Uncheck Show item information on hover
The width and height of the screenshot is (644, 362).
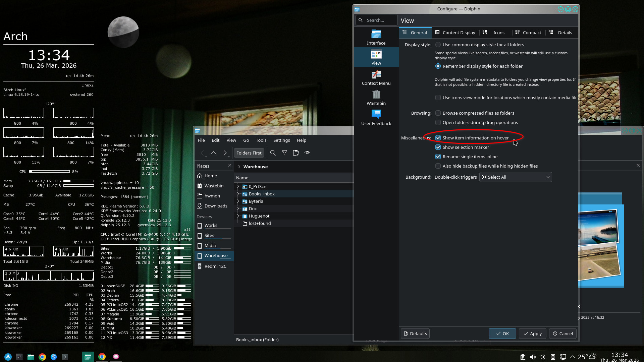pos(438,138)
